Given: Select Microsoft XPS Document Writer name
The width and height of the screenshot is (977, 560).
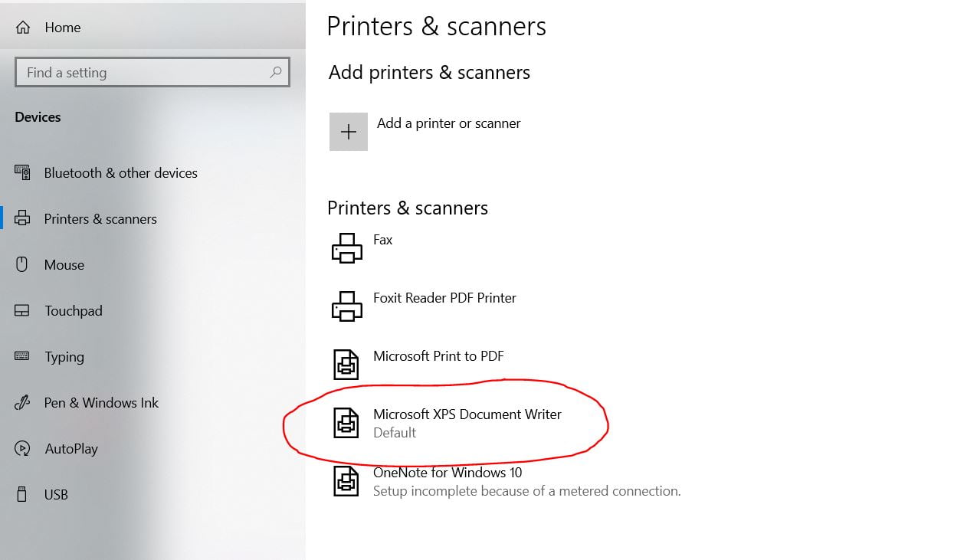Looking at the screenshot, I should tap(467, 414).
